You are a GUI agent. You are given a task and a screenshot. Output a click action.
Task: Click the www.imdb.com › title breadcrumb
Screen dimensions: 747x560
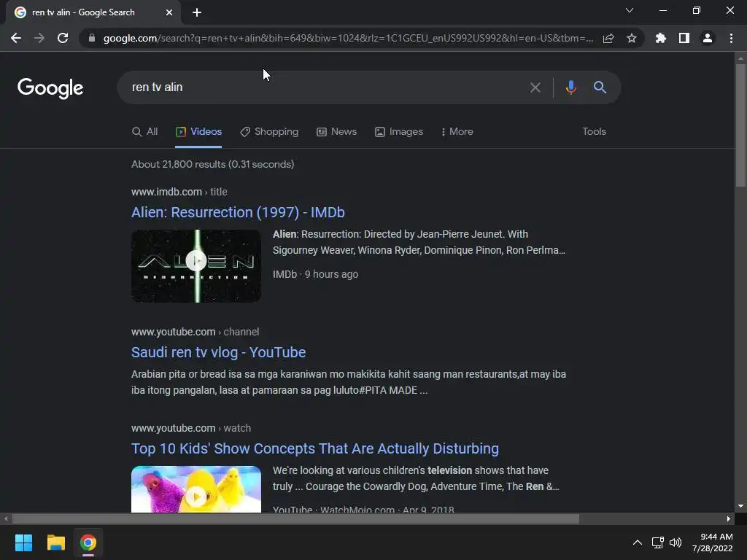(179, 192)
